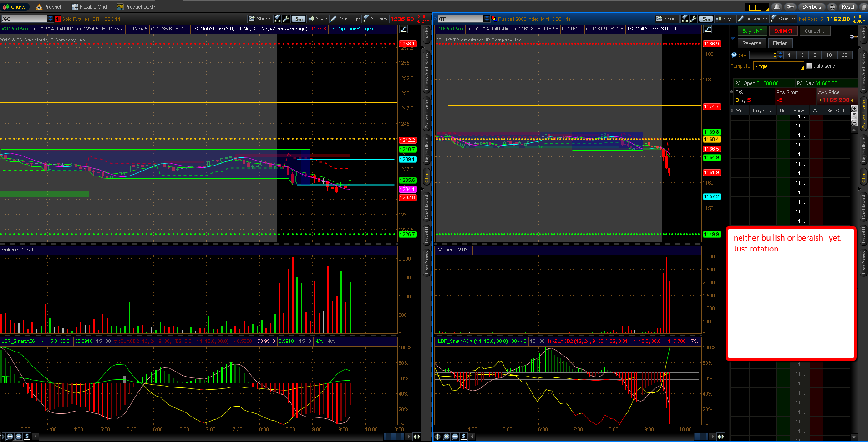
Task: Open Live News side tab of /GC chart
Action: coord(426,262)
